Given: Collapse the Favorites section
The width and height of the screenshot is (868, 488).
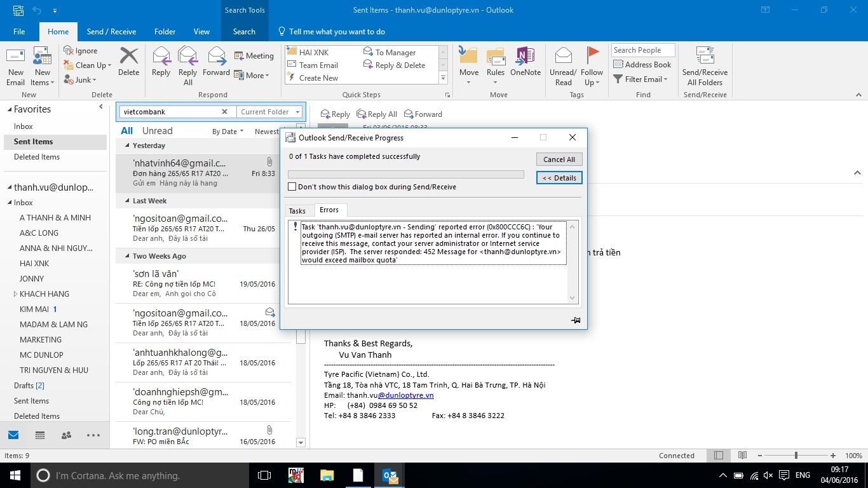Looking at the screenshot, I should [x=10, y=109].
